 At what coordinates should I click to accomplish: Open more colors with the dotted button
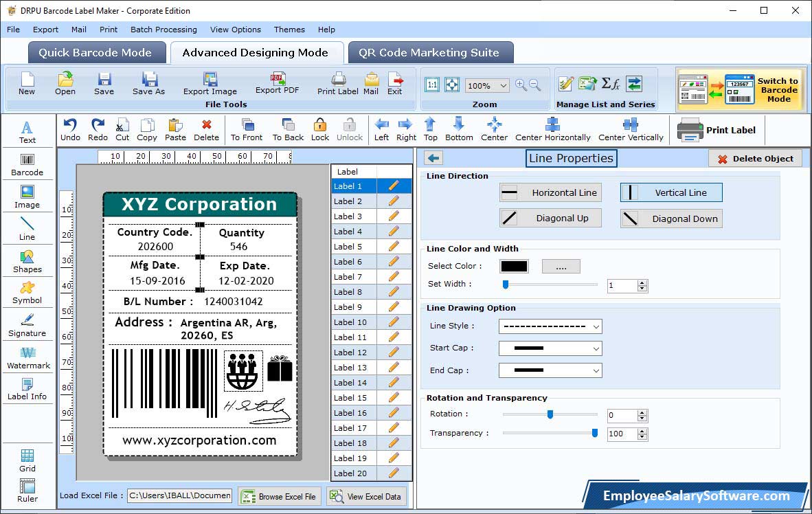tap(561, 267)
